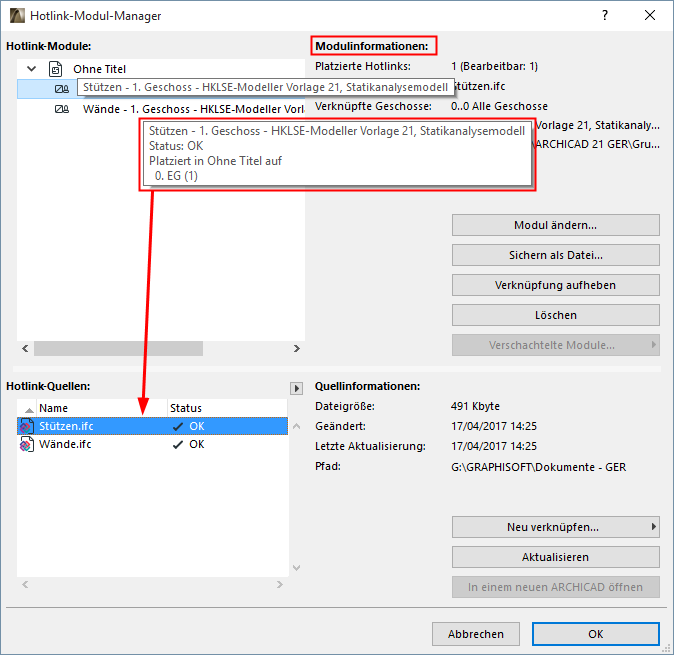Open the Neu verknüpfen... dropdown button
The width and height of the screenshot is (674, 655).
click(555, 527)
